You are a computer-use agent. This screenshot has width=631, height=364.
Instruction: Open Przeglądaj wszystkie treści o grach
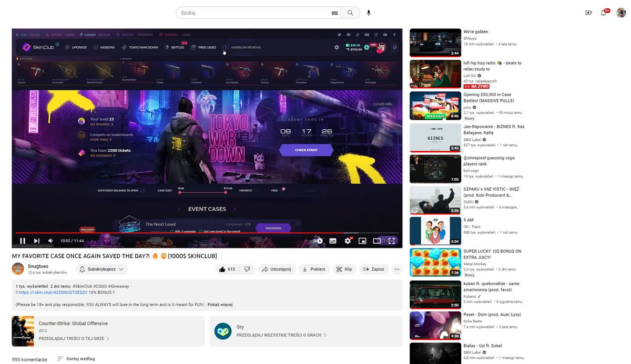(281, 335)
